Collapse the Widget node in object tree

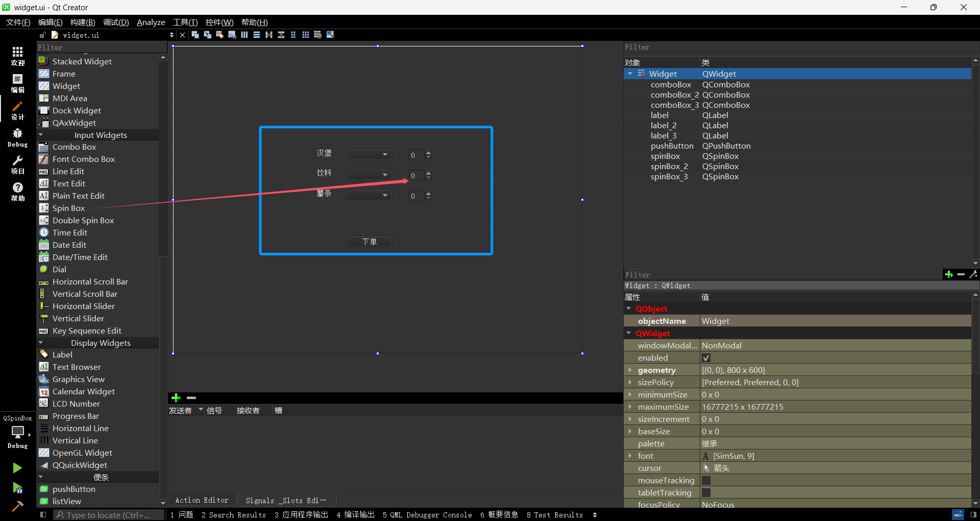[630, 74]
